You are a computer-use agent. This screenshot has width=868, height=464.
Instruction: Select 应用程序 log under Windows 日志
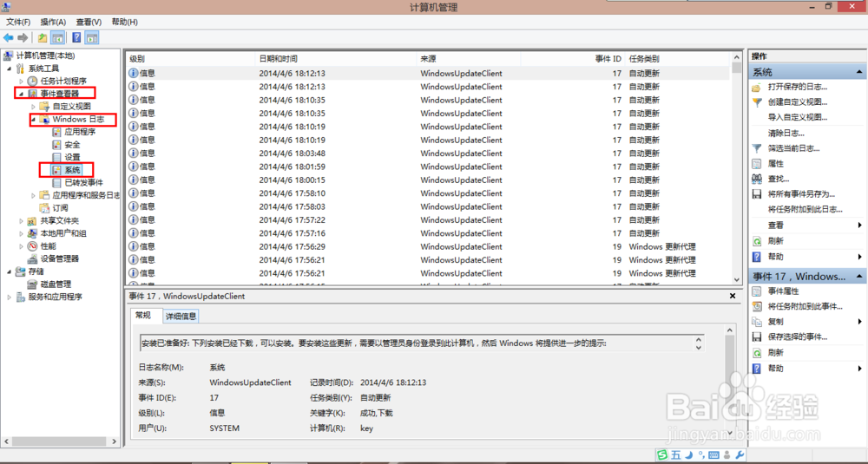tap(80, 132)
